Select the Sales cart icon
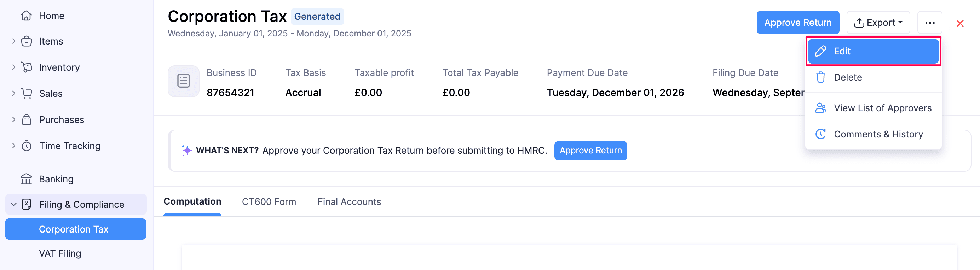This screenshot has height=270, width=980. [x=26, y=93]
